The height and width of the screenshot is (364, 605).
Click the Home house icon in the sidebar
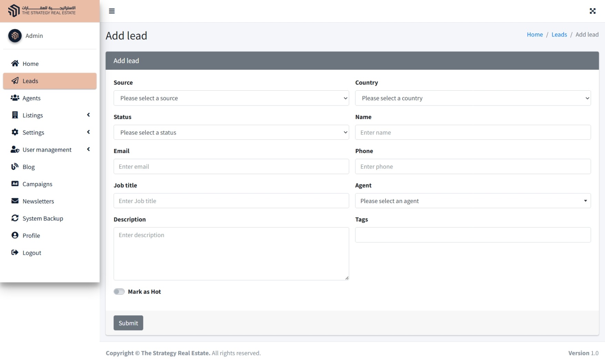pyautogui.click(x=15, y=63)
